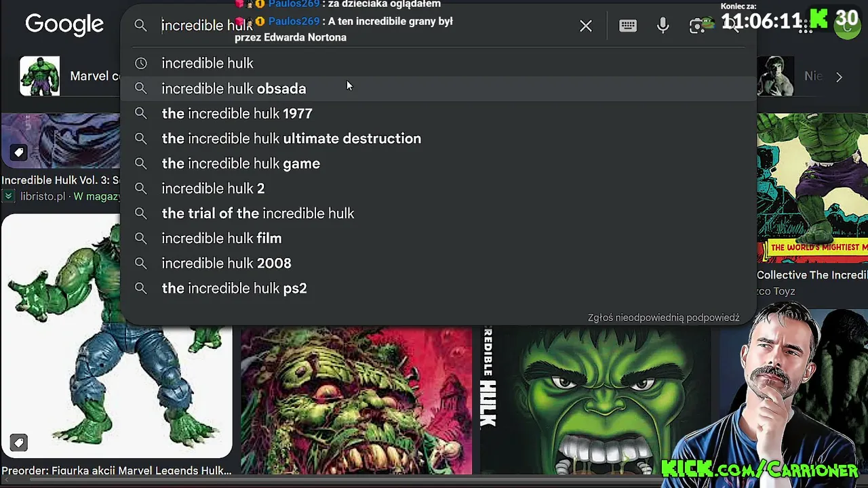Click 'Zgłoś nieodpowiednią podpowiedź' link
The width and height of the screenshot is (868, 488).
pyautogui.click(x=663, y=318)
